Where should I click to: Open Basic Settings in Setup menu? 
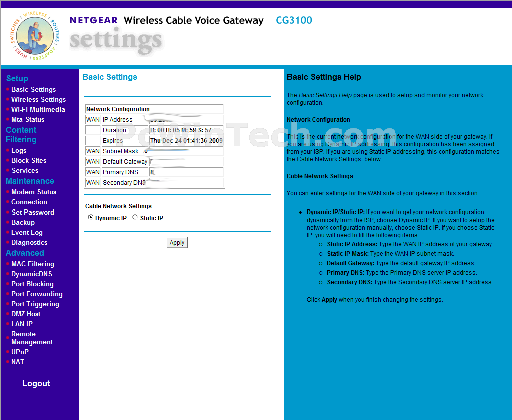33,89
